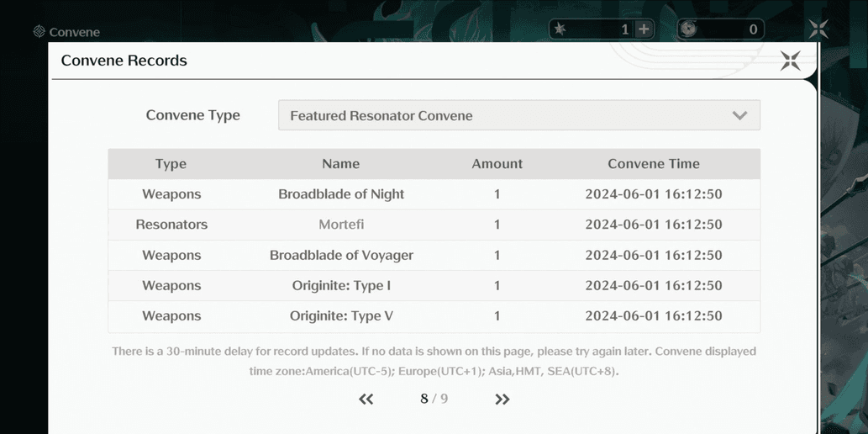
Task: Click the round coin currency icon
Action: [688, 29]
